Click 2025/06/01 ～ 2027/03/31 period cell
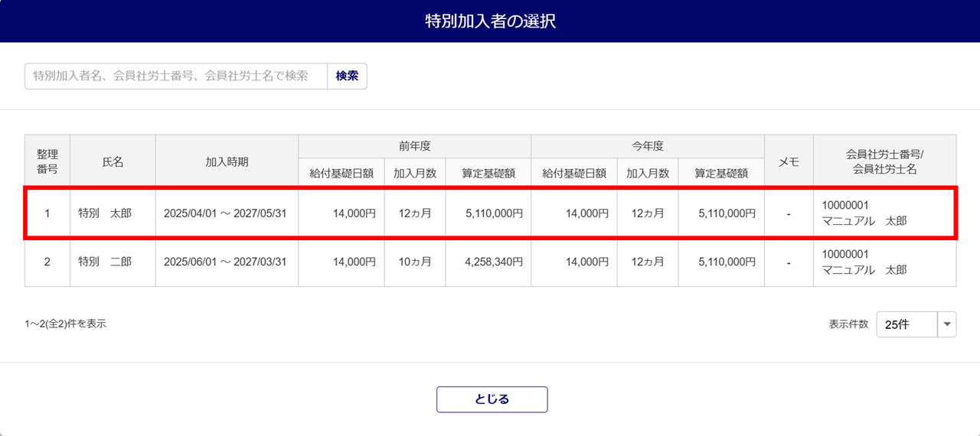Image resolution: width=980 pixels, height=436 pixels. tap(225, 262)
